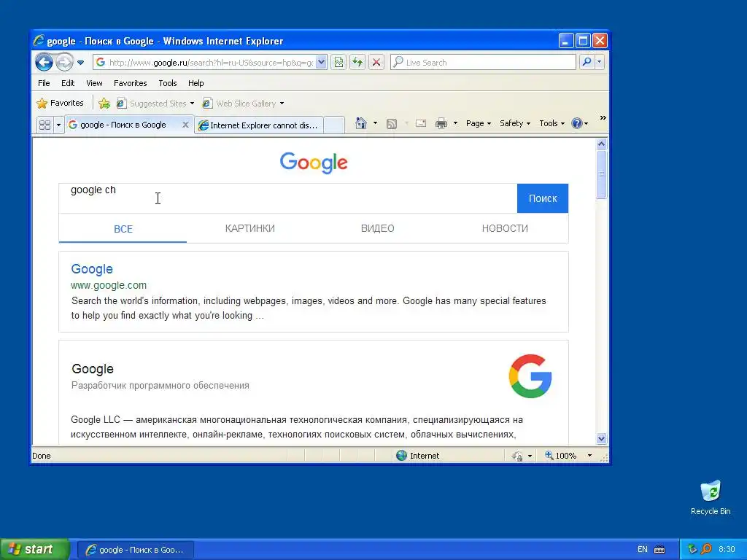
Task: Refresh the page with the green arrows
Action: [x=357, y=63]
